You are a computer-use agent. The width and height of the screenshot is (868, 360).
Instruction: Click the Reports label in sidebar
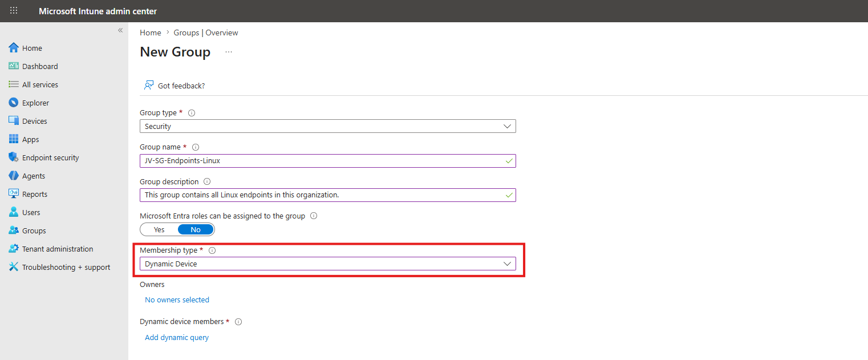click(35, 194)
